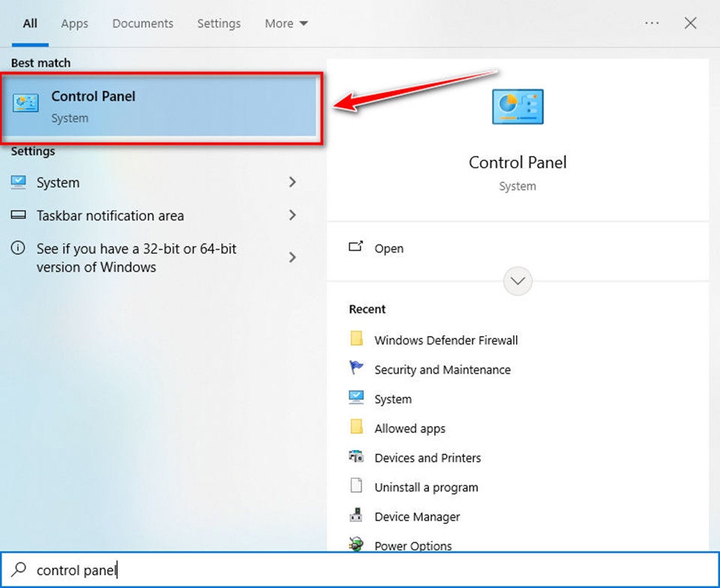Click the search magnifier icon
This screenshot has width=720, height=588.
(18, 569)
